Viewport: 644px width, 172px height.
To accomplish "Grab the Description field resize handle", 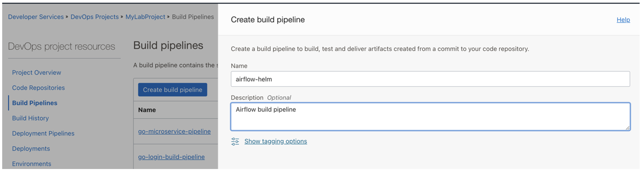I will 627,128.
